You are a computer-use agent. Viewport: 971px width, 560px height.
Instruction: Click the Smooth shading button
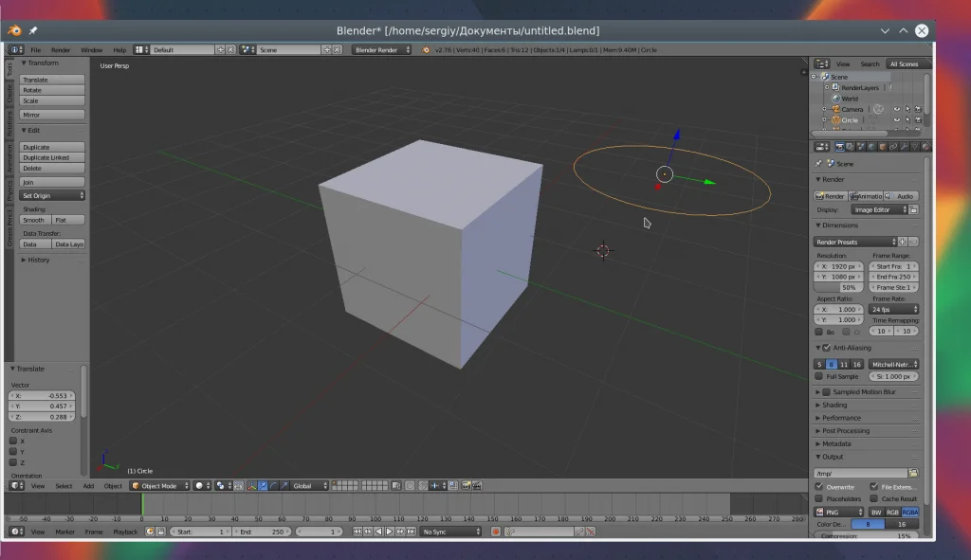point(34,220)
